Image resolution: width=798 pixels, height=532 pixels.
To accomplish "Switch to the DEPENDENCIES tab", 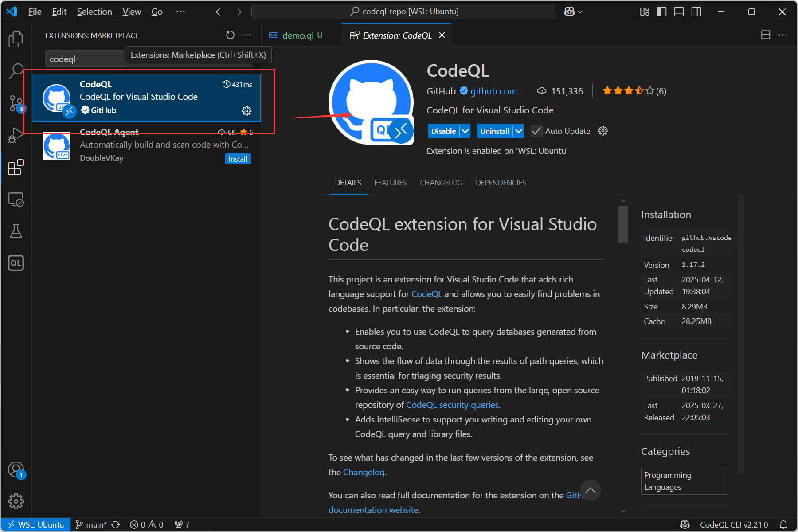I will coord(501,183).
